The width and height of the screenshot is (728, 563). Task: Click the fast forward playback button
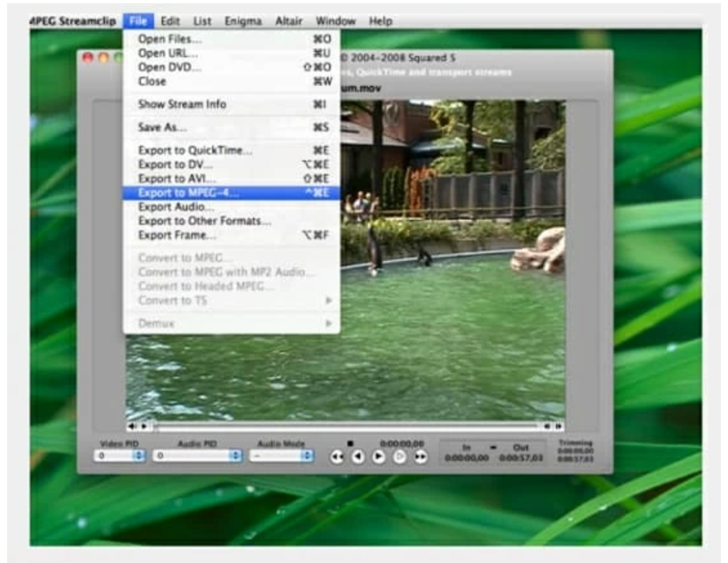[x=420, y=457]
